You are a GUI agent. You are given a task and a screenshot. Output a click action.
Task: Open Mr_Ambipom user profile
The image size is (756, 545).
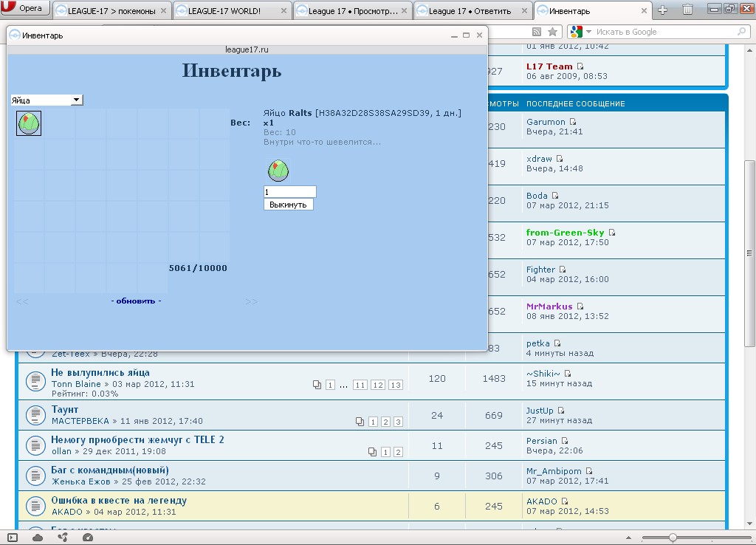pyautogui.click(x=554, y=471)
